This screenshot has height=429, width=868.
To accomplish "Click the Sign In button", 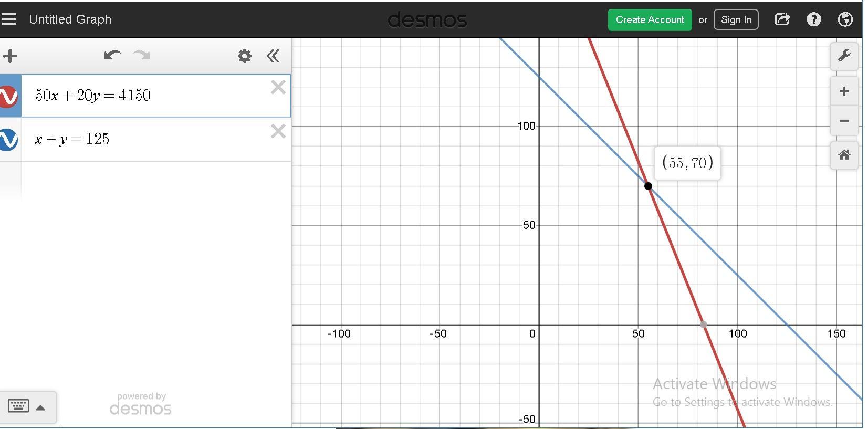I will click(736, 20).
